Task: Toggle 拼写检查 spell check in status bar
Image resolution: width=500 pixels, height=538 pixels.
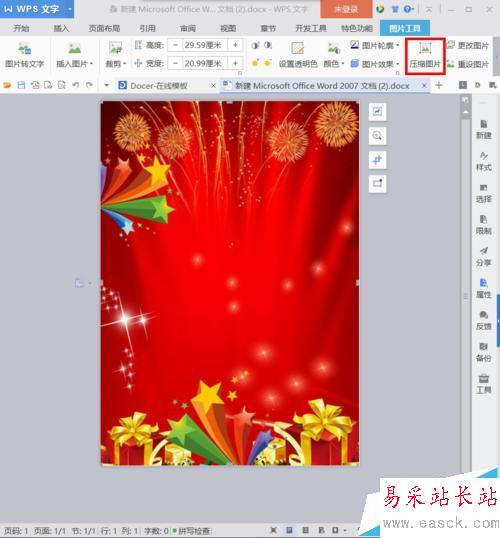Action: tap(191, 531)
